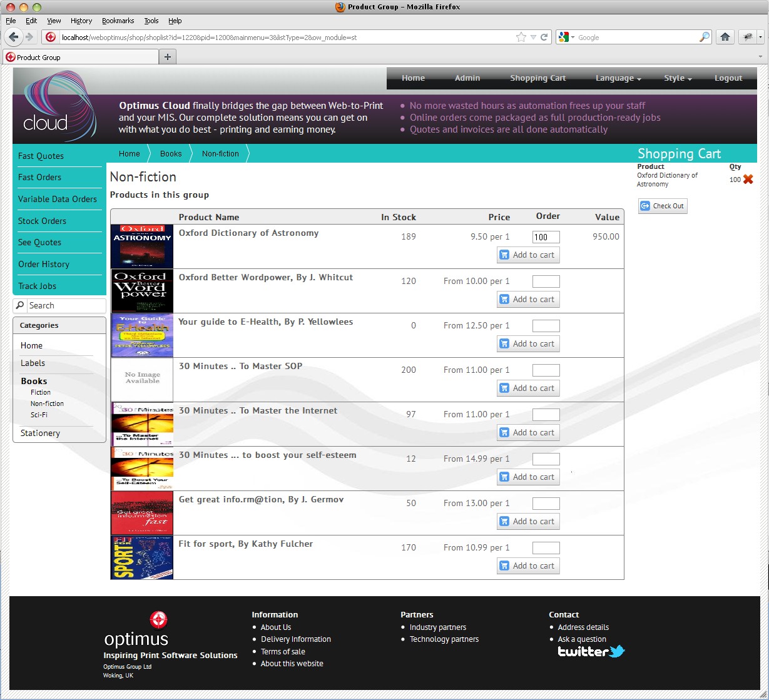Open the Style dropdown menu
The image size is (769, 700).
click(678, 78)
